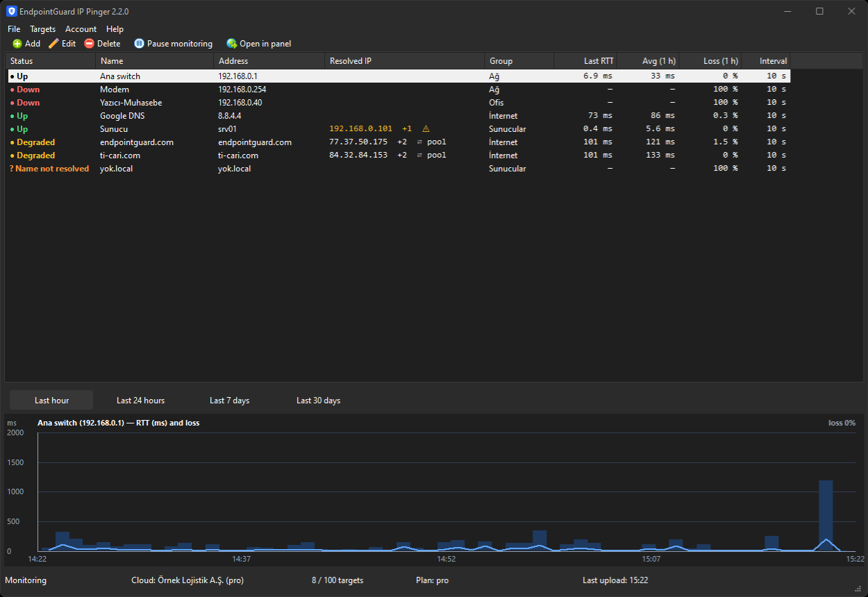Click resolved IP 192.168.0.101

[360, 129]
